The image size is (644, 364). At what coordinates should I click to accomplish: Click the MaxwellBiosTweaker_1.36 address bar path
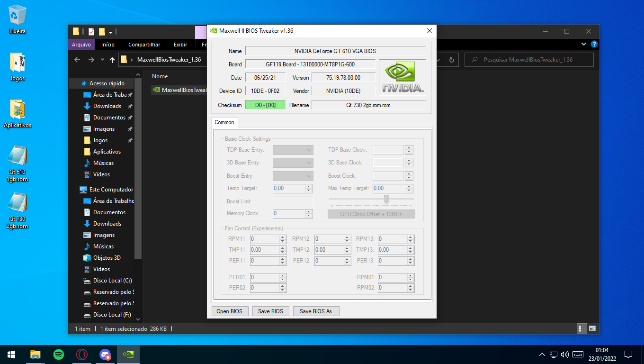(x=169, y=60)
